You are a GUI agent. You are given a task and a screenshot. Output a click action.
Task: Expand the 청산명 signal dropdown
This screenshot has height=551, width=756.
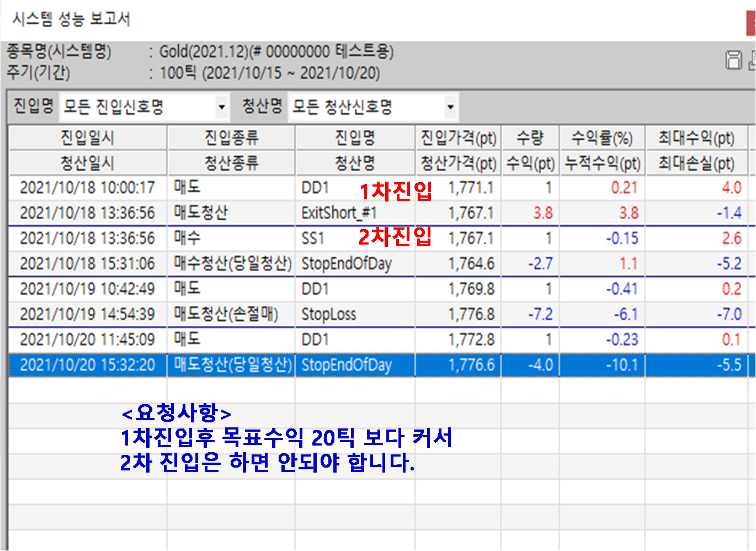click(450, 107)
